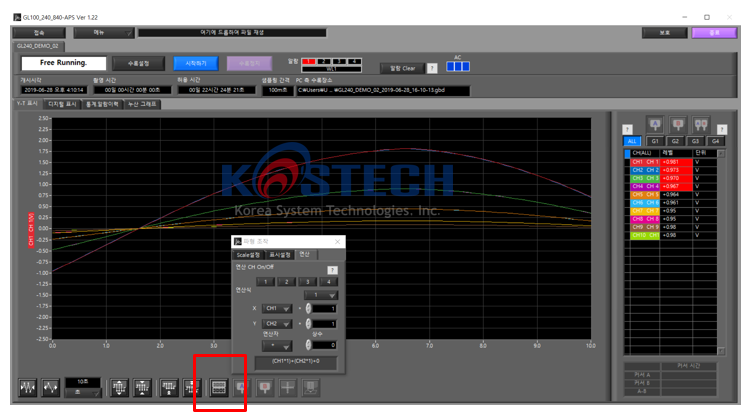Select the G4 channel group
741x418 pixels.
coord(715,141)
